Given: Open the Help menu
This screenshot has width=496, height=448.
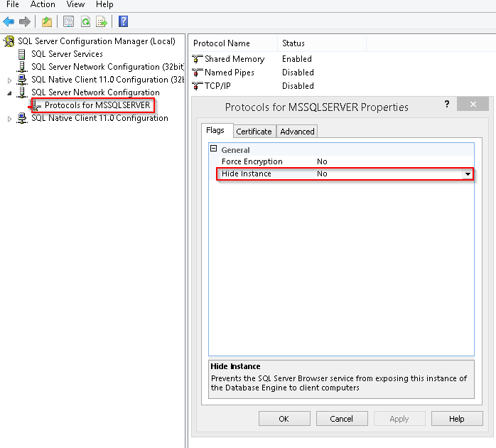Looking at the screenshot, I should point(104,4).
